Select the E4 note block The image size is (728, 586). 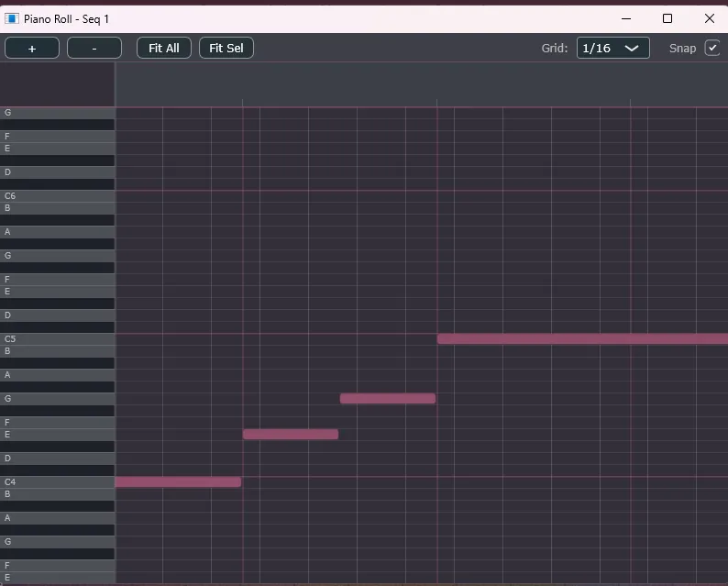pos(291,434)
